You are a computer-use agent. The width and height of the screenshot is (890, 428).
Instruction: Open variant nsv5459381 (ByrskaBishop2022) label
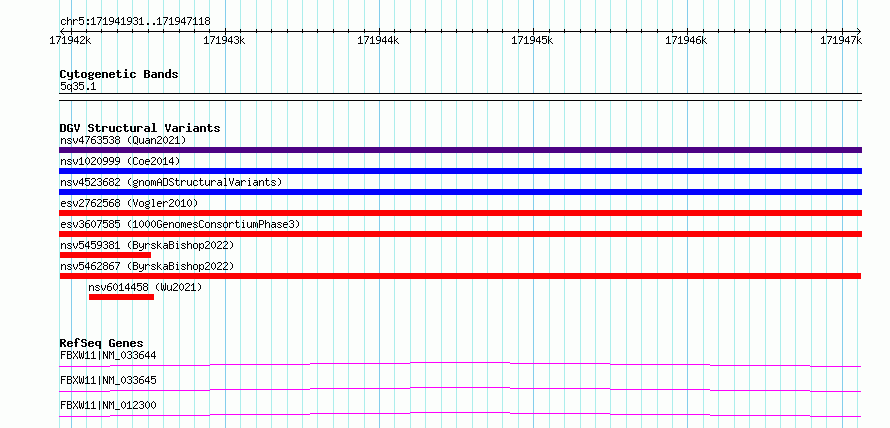(x=147, y=245)
